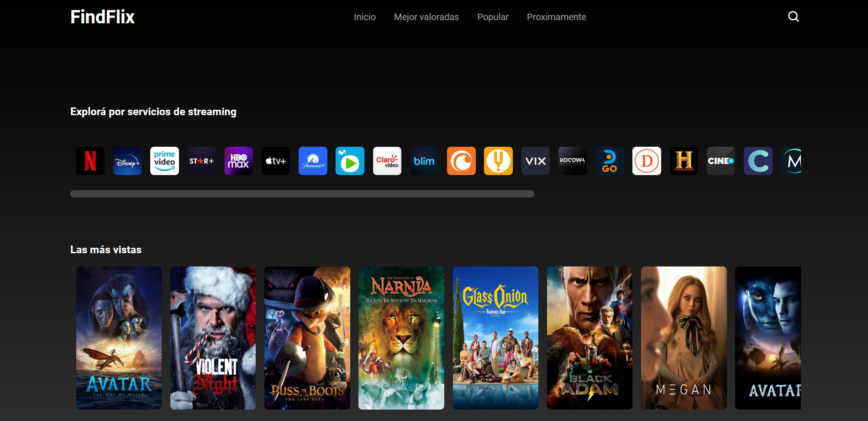This screenshot has width=868, height=421.
Task: Switch to the Popular section
Action: click(493, 17)
